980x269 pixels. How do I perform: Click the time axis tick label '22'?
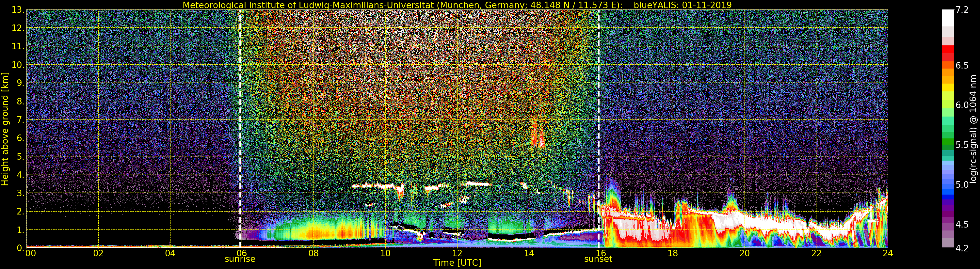816,253
